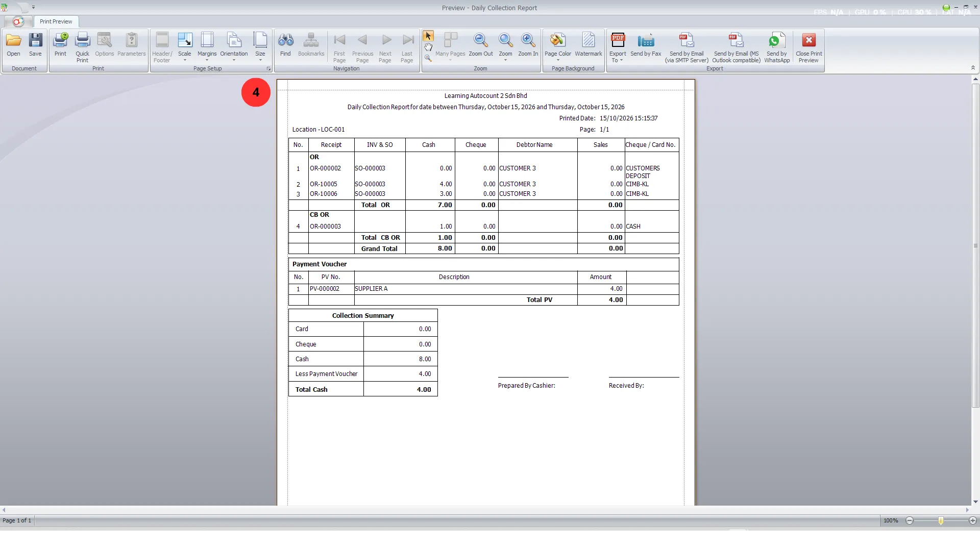Click the zoom slider plus button
The height and width of the screenshot is (551, 980).
point(973,520)
